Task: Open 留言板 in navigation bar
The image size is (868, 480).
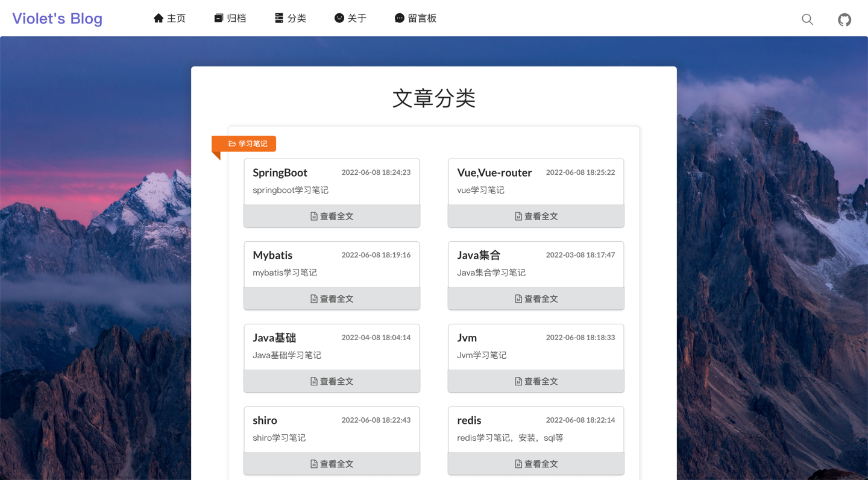Action: (x=415, y=18)
